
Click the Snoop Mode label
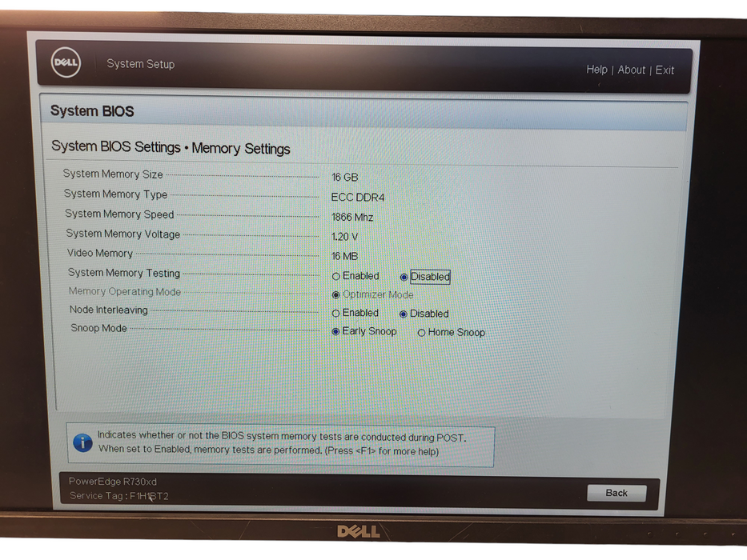(98, 328)
